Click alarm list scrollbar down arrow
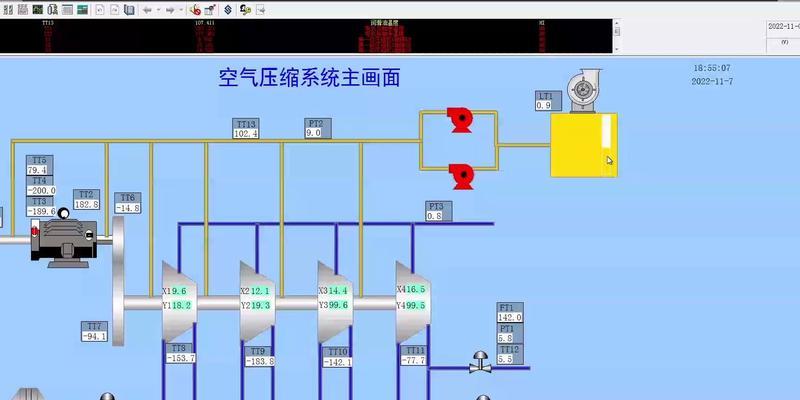 pos(616,49)
